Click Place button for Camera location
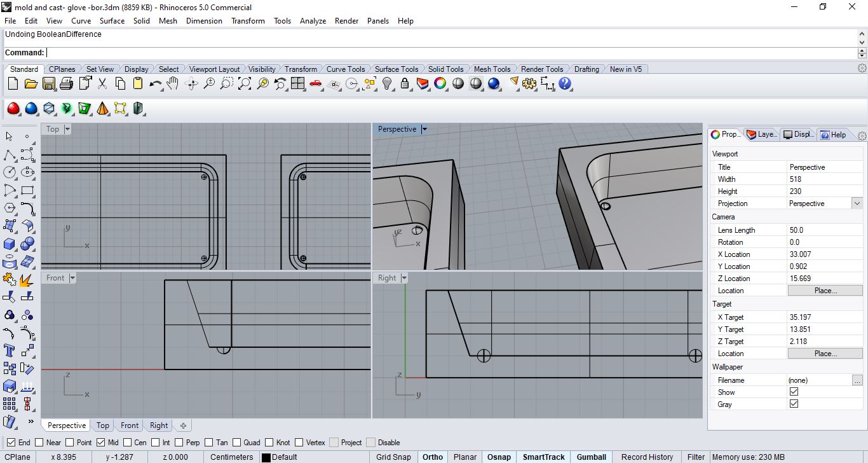 (825, 291)
